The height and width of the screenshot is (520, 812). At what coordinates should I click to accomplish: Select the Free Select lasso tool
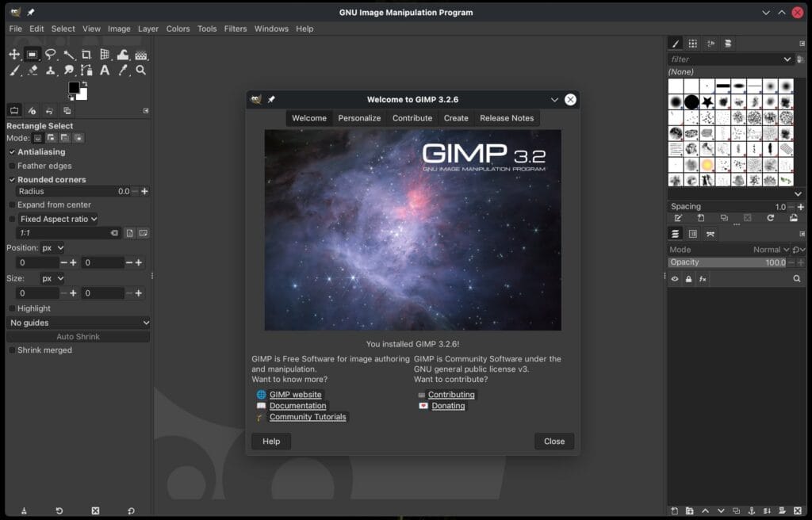tap(50, 55)
